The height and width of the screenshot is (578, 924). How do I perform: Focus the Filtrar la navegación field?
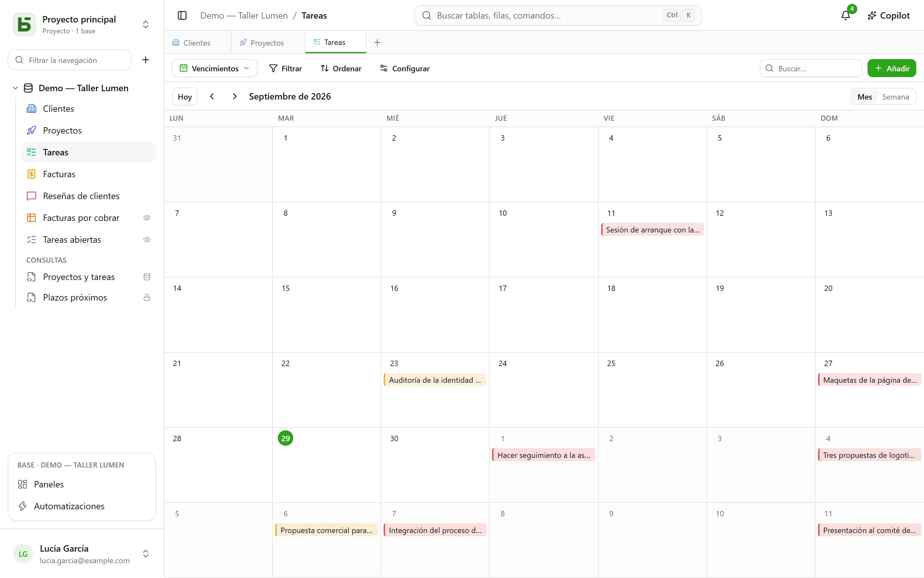pyautogui.click(x=70, y=60)
